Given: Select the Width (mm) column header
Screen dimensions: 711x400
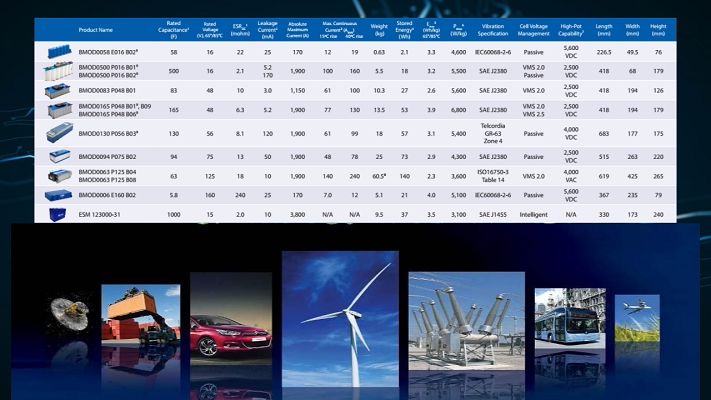Looking at the screenshot, I should click(x=633, y=30).
